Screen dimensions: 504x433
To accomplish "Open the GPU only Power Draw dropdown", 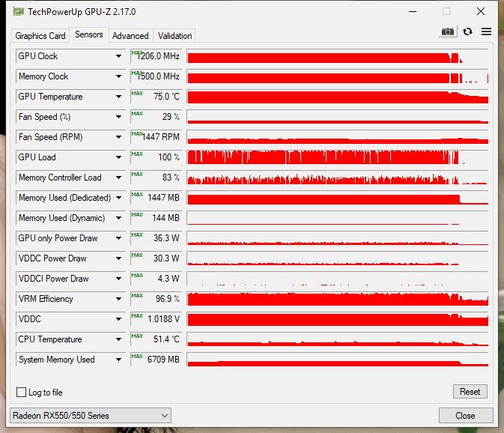I will [118, 238].
